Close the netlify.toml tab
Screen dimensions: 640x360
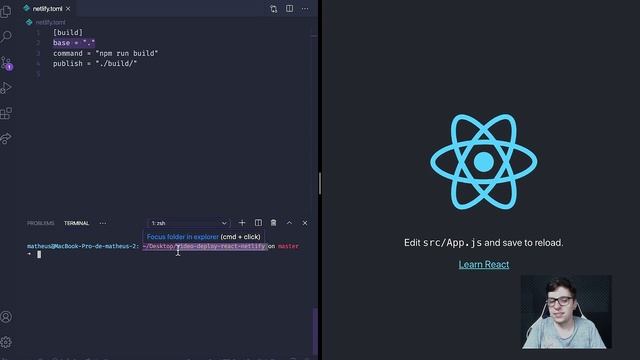coord(68,9)
